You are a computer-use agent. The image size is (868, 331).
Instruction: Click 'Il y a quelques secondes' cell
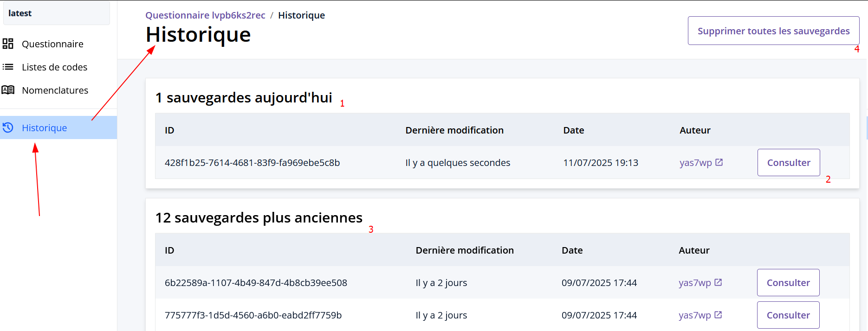pyautogui.click(x=458, y=163)
